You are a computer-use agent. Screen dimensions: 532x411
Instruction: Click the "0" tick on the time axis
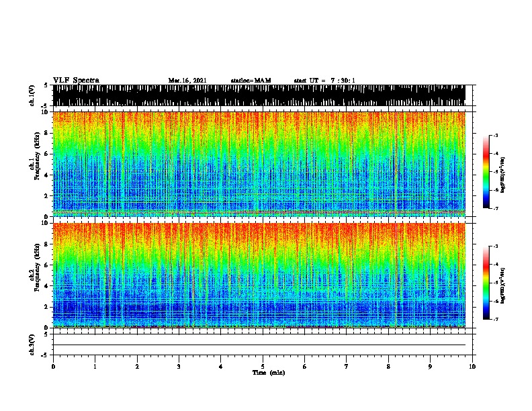[53, 366]
